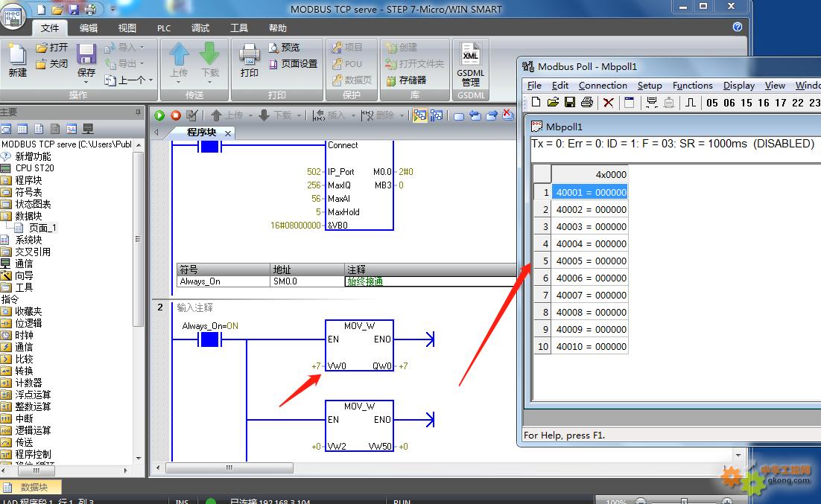
Task: Open the 插入 insert dropdown arrow
Action: pos(353,115)
